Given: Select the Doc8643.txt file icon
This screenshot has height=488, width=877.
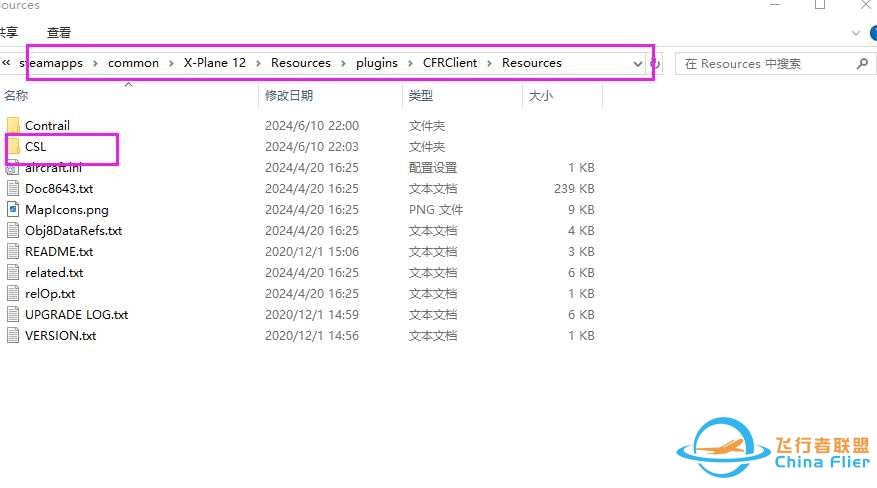Looking at the screenshot, I should pyautogui.click(x=13, y=188).
